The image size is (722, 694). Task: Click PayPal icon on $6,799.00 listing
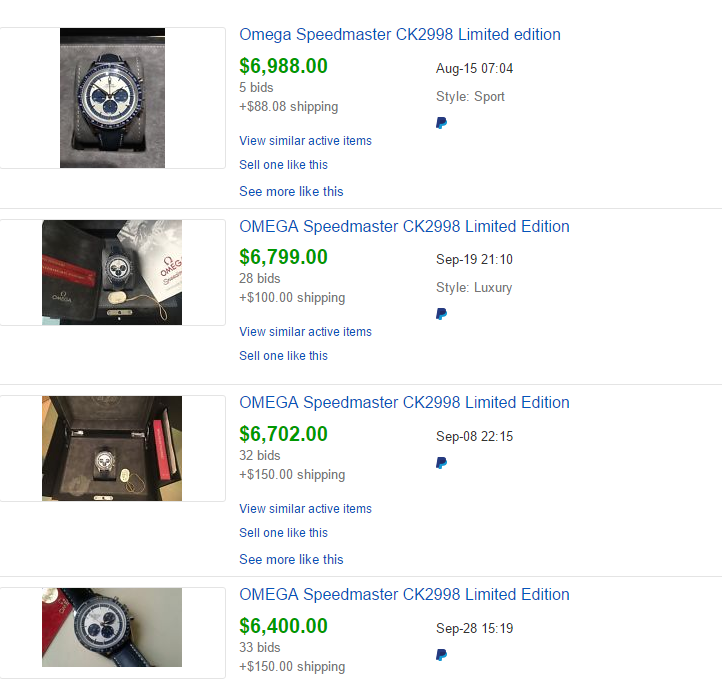(441, 314)
